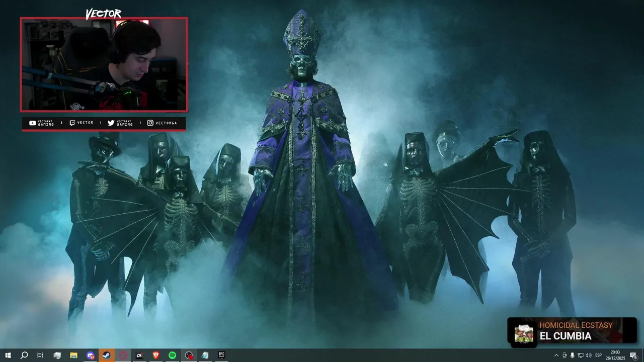The image size is (644, 362).
Task: Click the Vector logo above the webcam
Action: (103, 14)
